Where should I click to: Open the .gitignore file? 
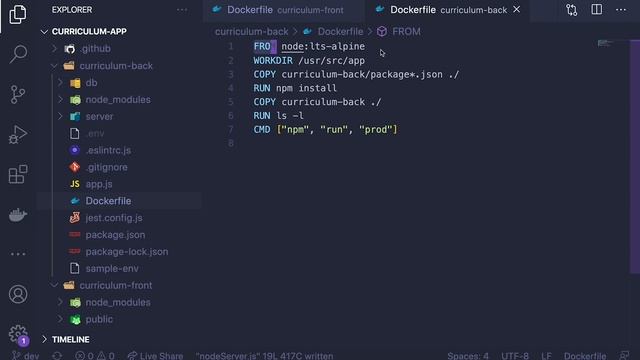(x=107, y=167)
